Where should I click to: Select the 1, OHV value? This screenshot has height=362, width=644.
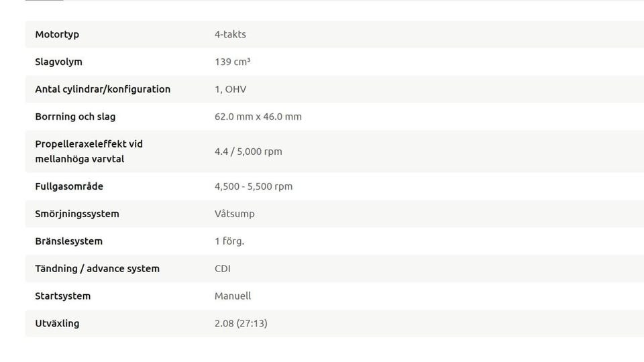click(231, 89)
